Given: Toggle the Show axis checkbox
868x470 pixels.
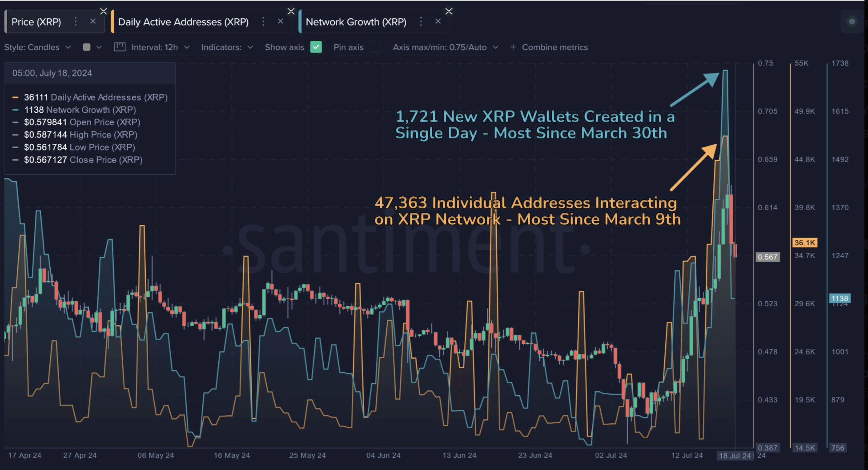Looking at the screenshot, I should (316, 47).
